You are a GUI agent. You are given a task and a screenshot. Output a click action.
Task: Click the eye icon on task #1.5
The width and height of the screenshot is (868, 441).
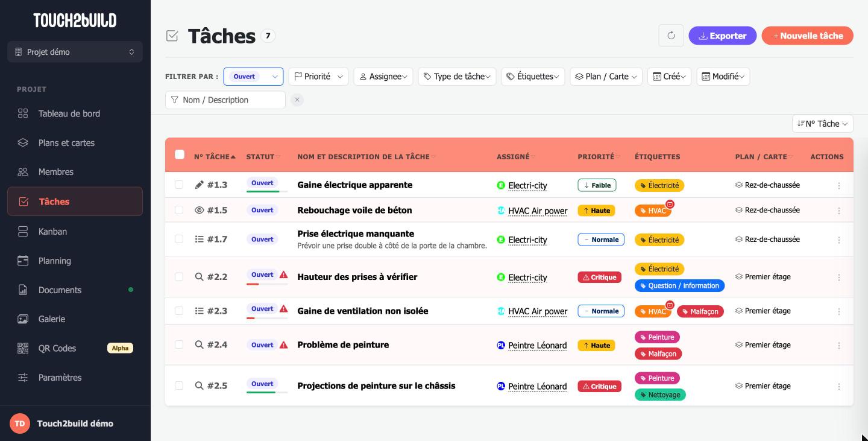(x=200, y=210)
